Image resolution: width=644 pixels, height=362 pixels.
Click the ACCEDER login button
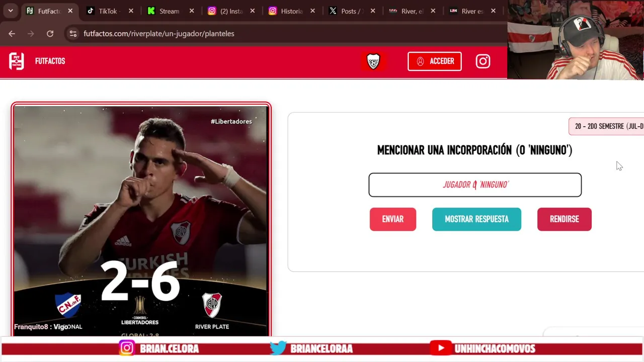(434, 61)
